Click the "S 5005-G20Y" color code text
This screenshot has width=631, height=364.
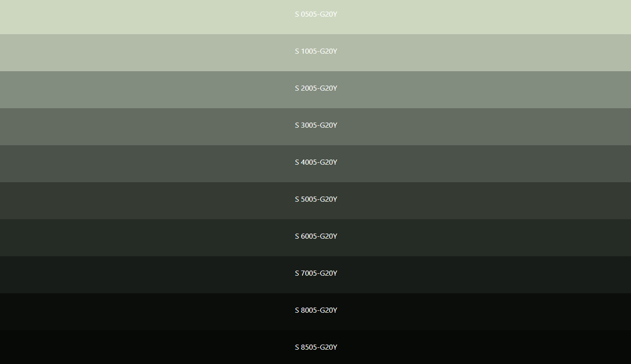pyautogui.click(x=316, y=199)
